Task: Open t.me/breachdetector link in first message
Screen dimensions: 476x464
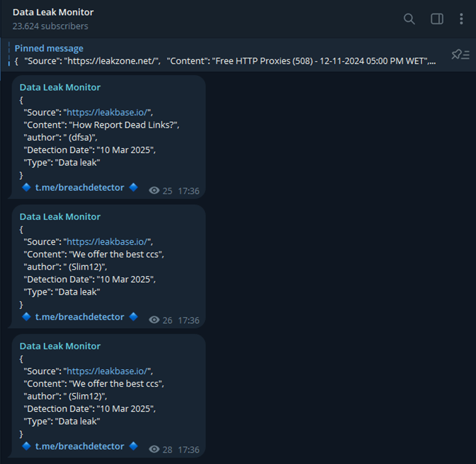Action: point(80,187)
